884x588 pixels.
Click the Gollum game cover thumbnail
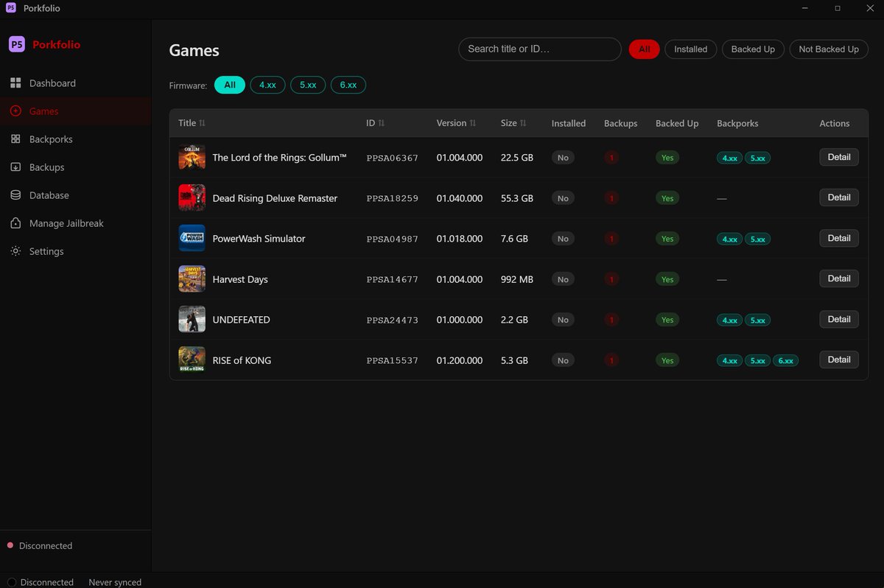tap(192, 157)
